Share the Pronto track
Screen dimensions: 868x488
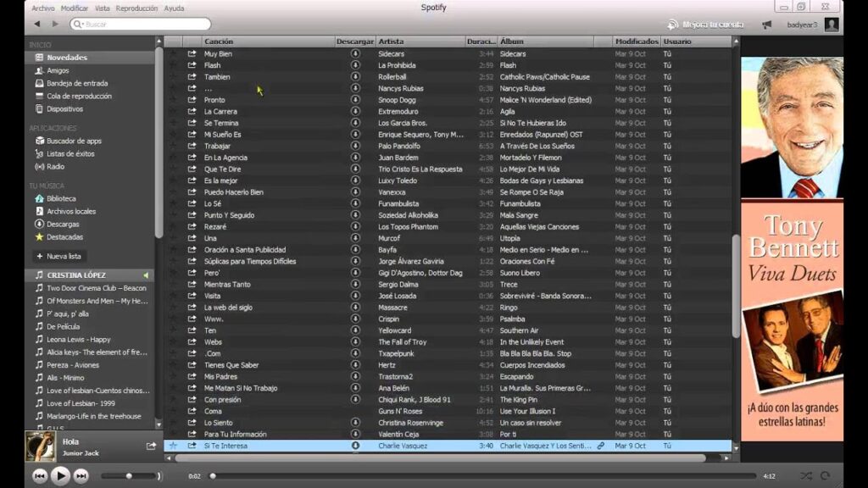(x=192, y=100)
